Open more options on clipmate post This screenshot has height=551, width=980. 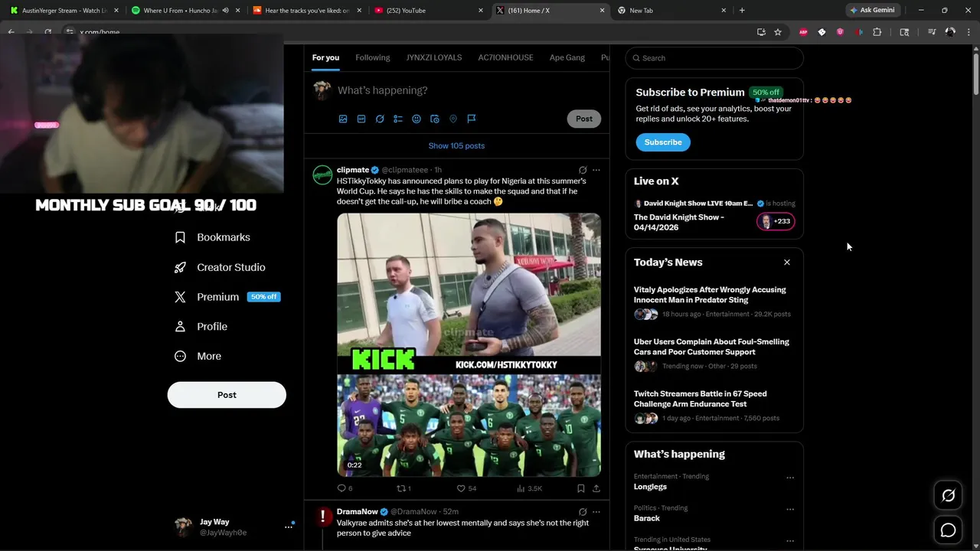596,170
